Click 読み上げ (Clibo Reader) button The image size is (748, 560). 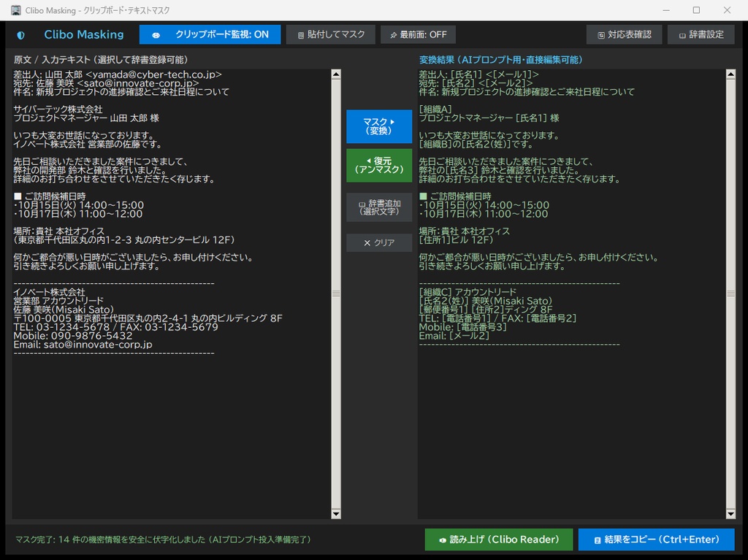click(x=498, y=540)
